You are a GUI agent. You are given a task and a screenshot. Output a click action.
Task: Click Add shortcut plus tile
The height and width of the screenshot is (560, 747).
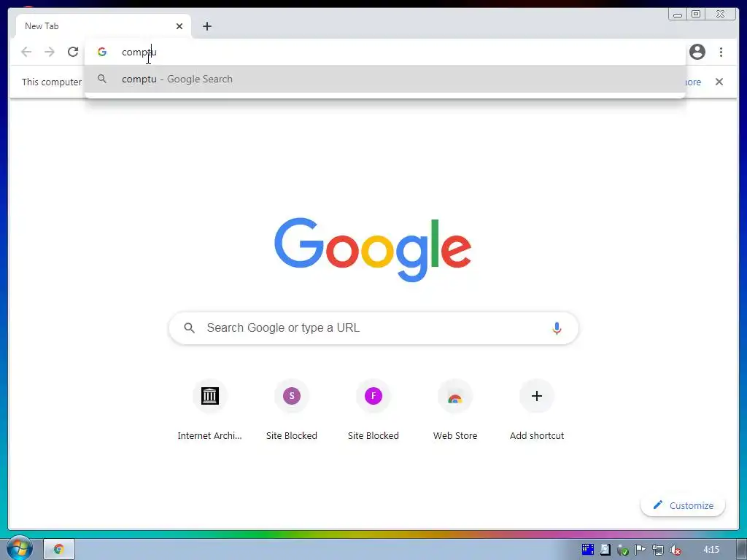point(537,396)
